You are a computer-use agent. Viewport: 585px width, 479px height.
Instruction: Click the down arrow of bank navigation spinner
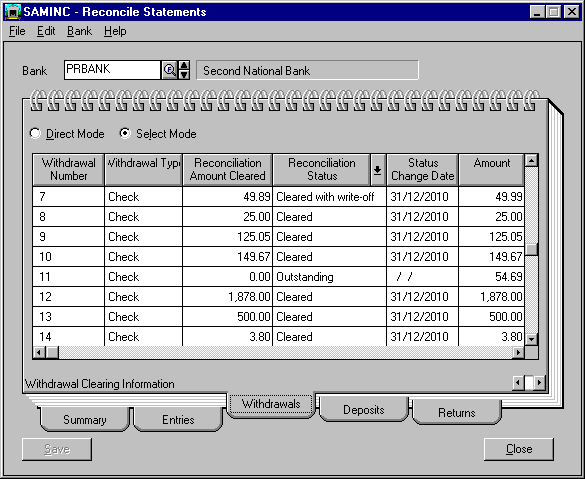click(x=184, y=75)
